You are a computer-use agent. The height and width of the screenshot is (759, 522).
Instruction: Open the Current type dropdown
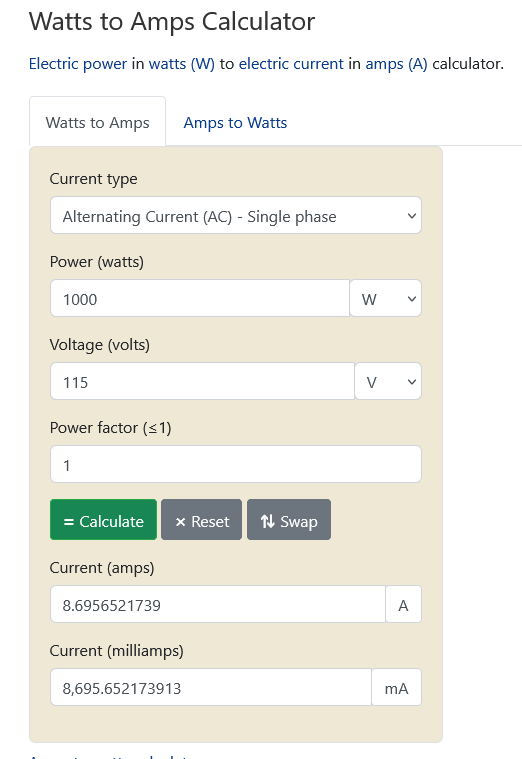[x=236, y=215]
